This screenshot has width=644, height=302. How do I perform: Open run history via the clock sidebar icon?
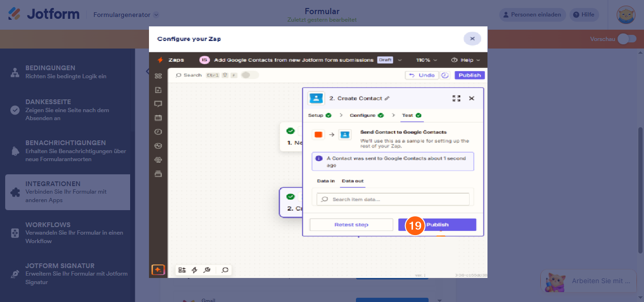point(158,131)
